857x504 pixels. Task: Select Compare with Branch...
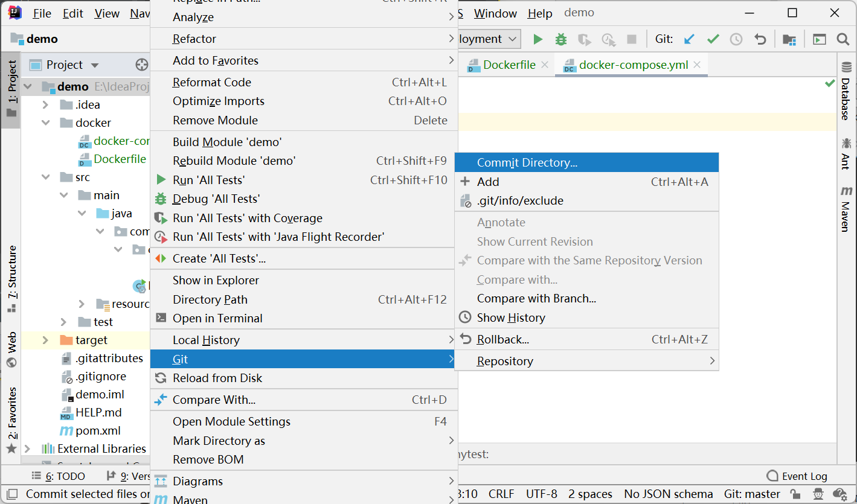pos(586,298)
